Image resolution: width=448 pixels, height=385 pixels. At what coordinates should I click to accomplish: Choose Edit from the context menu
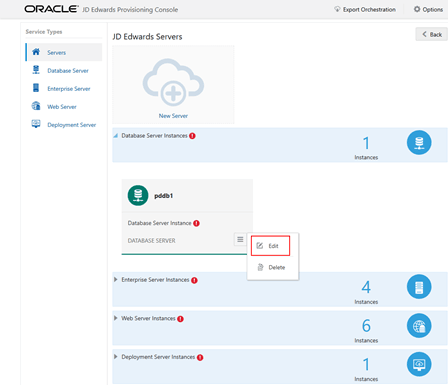coord(270,246)
